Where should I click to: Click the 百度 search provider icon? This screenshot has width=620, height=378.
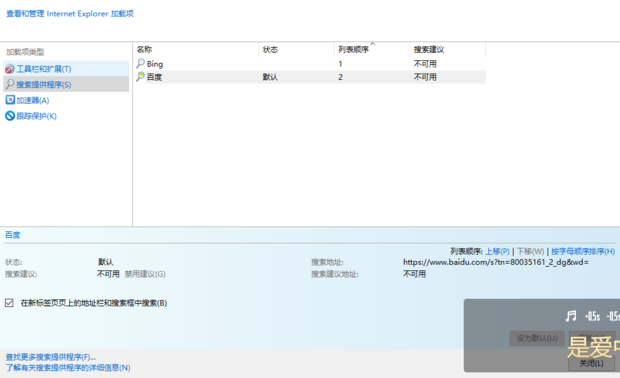click(140, 77)
